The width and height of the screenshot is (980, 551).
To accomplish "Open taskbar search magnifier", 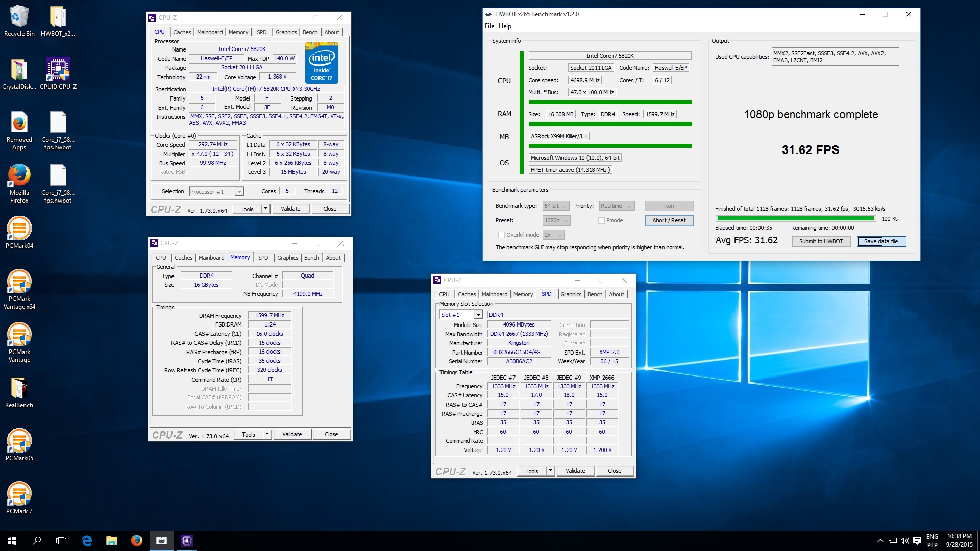I will click(37, 541).
